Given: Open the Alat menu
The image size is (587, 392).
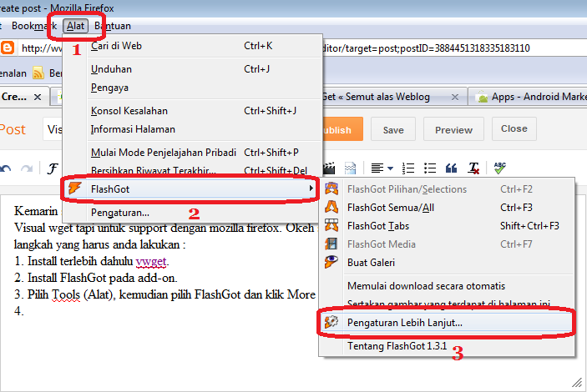Looking at the screenshot, I should (76, 26).
